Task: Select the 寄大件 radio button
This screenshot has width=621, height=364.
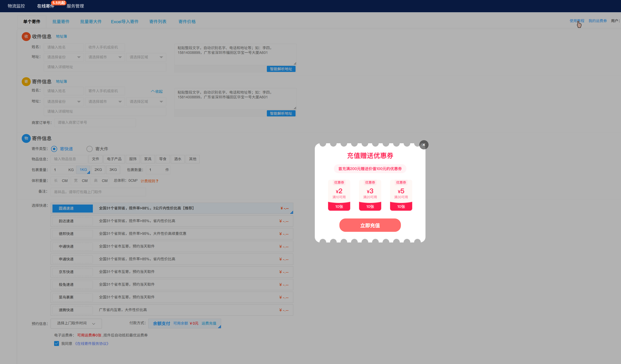Action: coord(89,149)
